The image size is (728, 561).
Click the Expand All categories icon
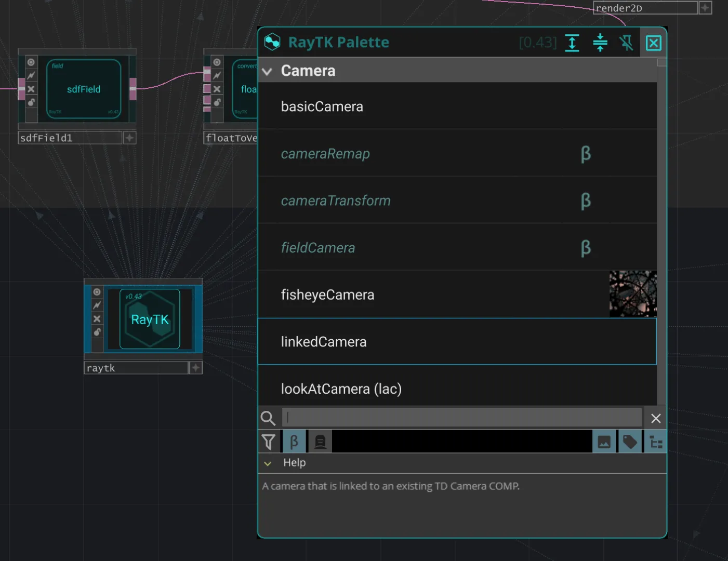(572, 43)
